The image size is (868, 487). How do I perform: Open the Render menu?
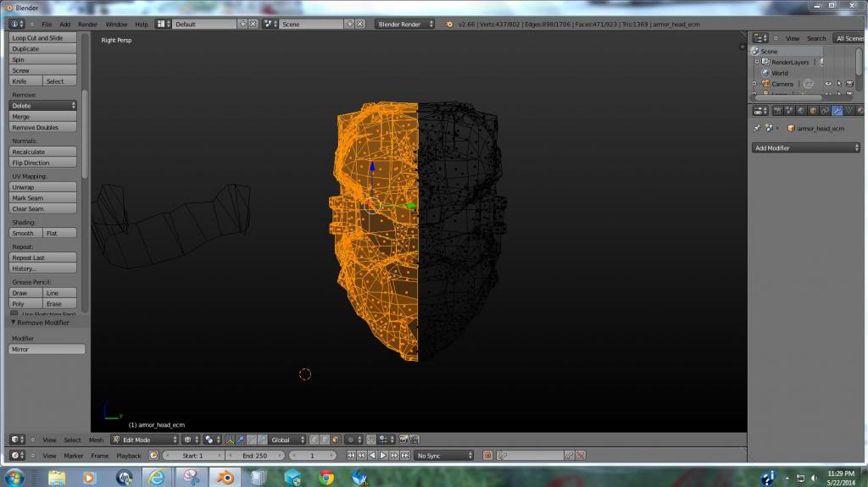(x=87, y=25)
